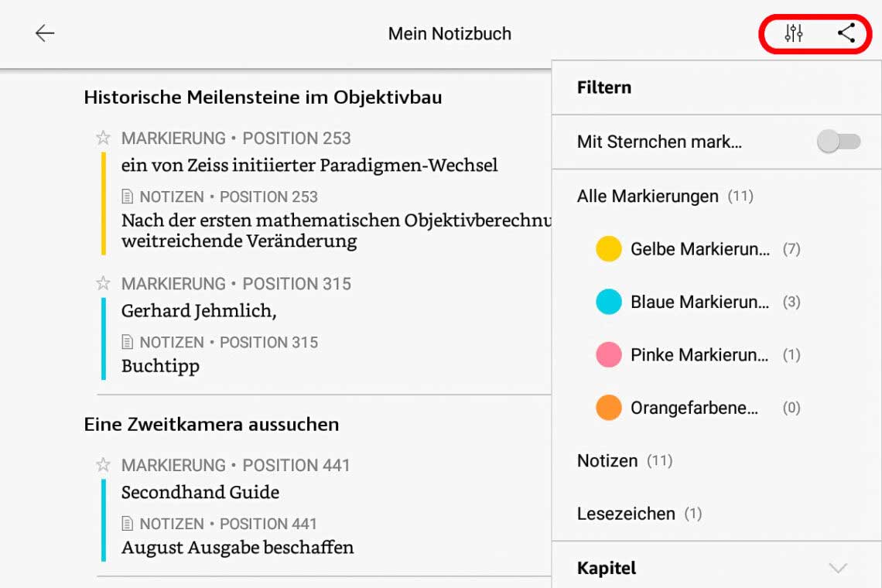This screenshot has width=882, height=588.
Task: Expand the Kapitel section chevron
Action: pyautogui.click(x=838, y=569)
